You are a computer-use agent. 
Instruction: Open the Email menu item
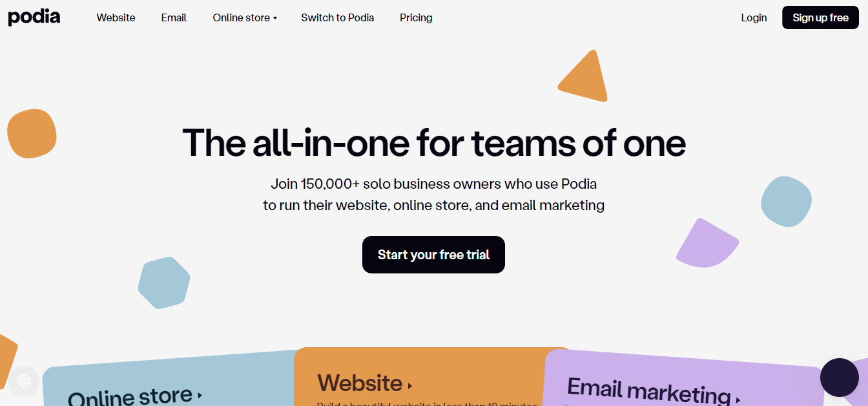174,17
